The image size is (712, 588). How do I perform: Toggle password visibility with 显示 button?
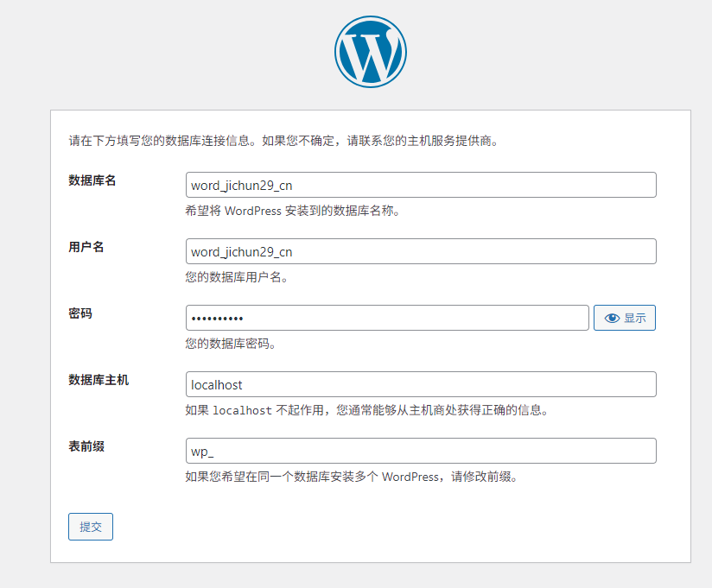(x=625, y=318)
